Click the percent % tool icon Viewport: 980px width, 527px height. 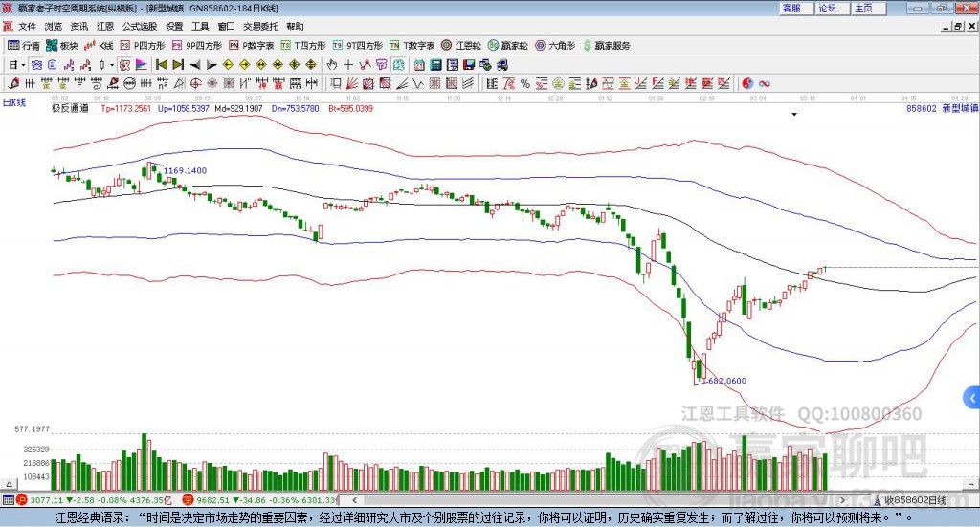pos(525,83)
